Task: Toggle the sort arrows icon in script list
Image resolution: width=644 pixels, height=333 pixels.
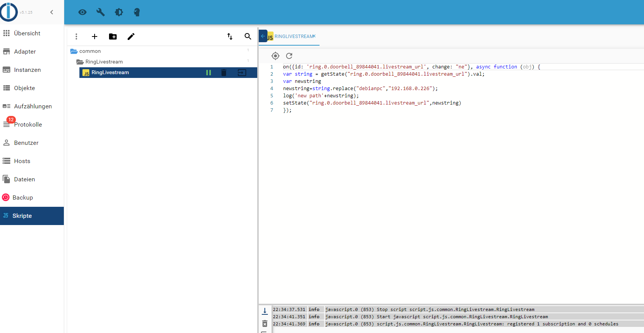Action: [230, 36]
